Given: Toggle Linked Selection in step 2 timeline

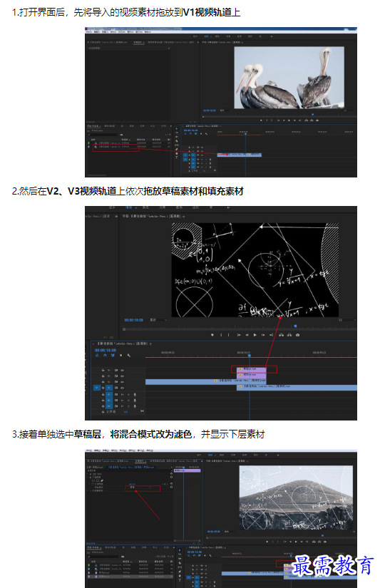Looking at the screenshot, I should [113, 356].
